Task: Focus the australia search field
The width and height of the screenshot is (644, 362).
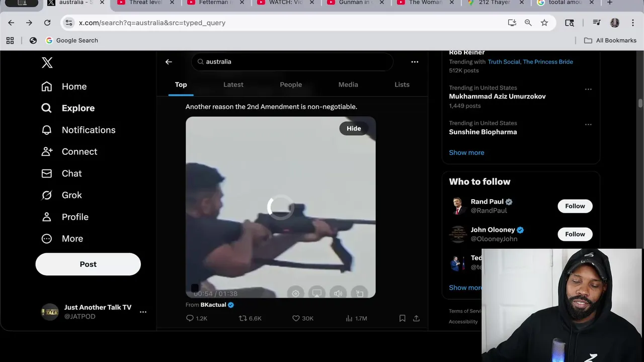Action: point(292,61)
